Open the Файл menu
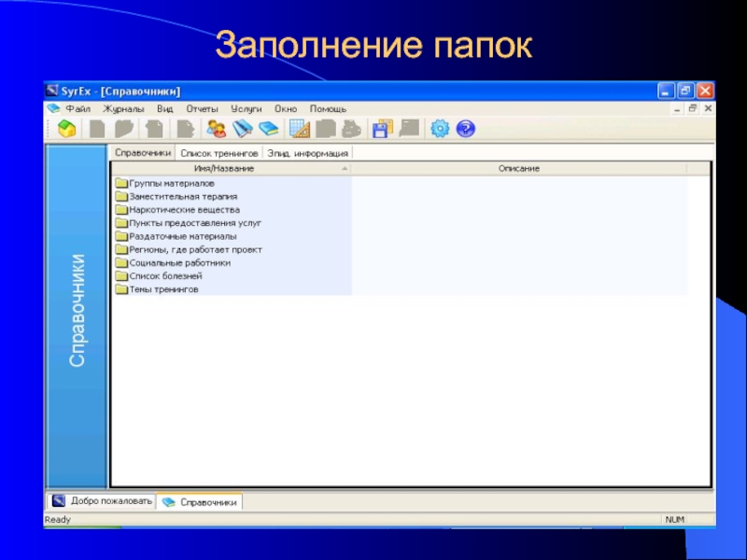The image size is (747, 560). (x=78, y=109)
